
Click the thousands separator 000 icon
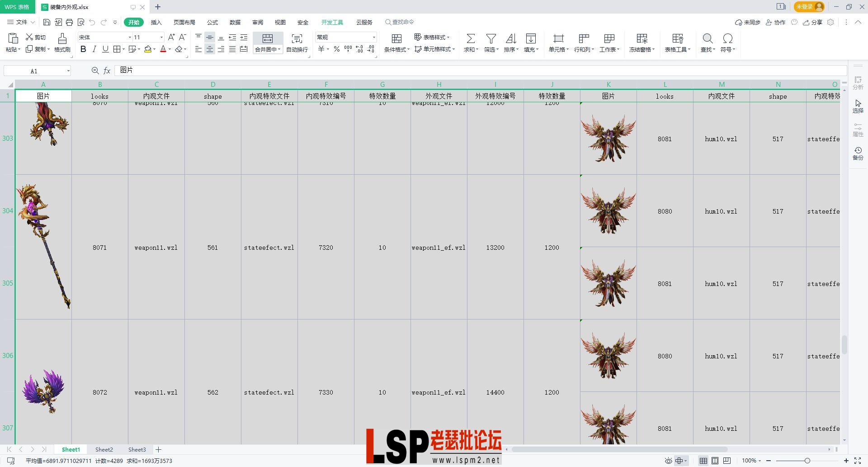[348, 49]
